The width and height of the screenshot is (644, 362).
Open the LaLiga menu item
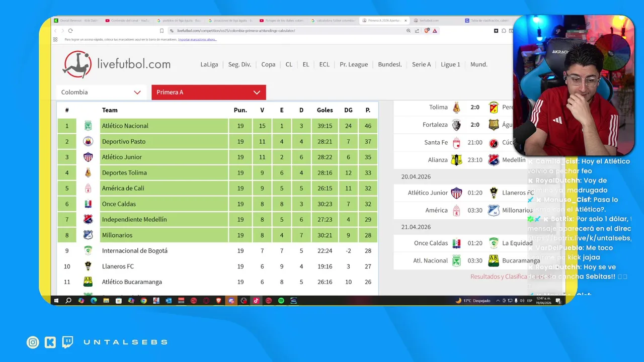click(x=209, y=64)
